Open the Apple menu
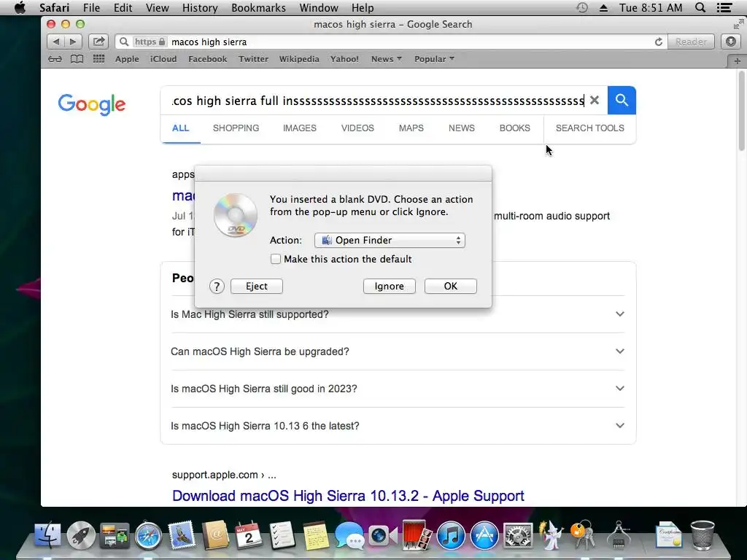Screen dimensions: 747x560 click(x=20, y=7)
